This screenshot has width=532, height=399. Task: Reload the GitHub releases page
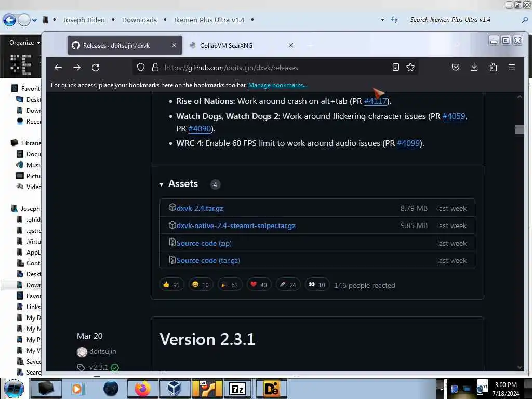click(x=96, y=67)
